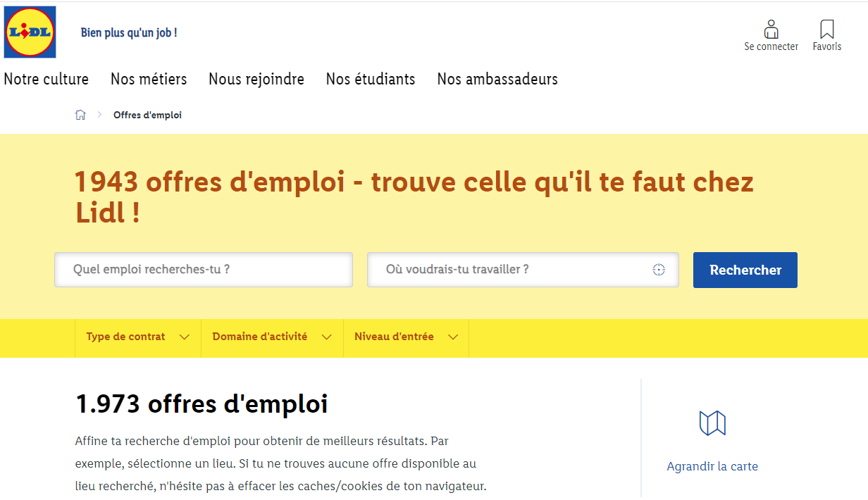Focus the Quel emploi recherches-tu field
Screen dimensions: 868x500
[x=204, y=270]
